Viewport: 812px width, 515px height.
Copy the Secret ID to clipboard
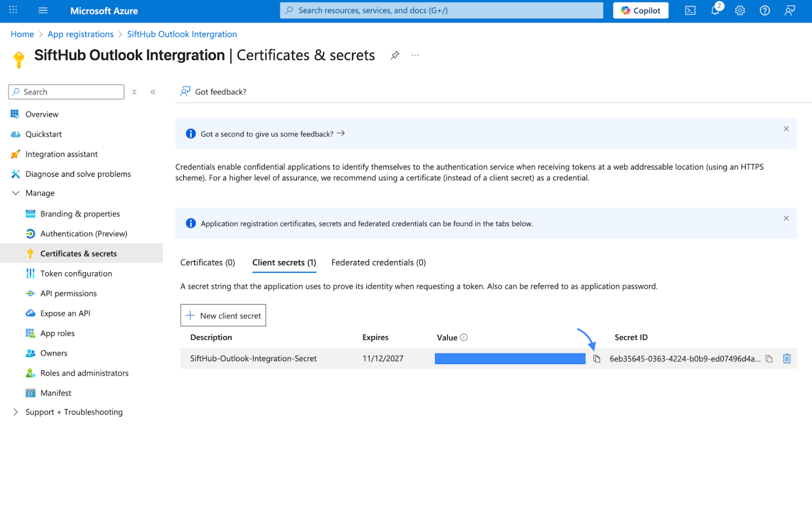tap(769, 359)
